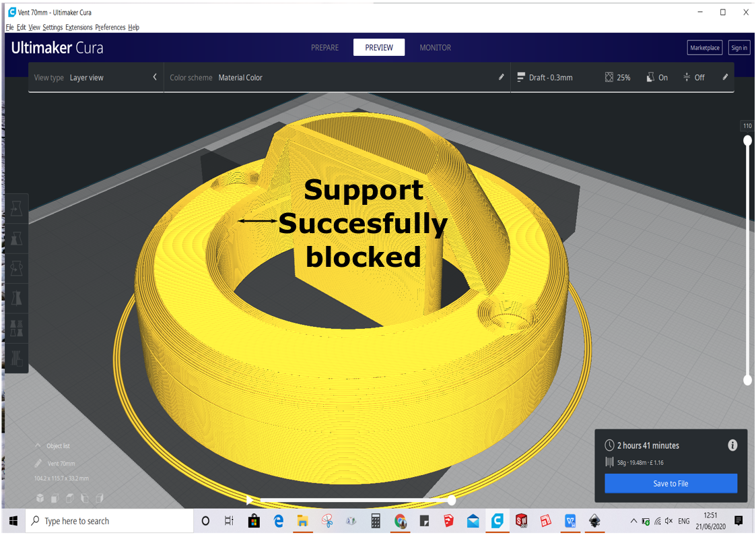The height and width of the screenshot is (535, 756).
Task: Click the Draft profile layers icon
Action: point(520,77)
